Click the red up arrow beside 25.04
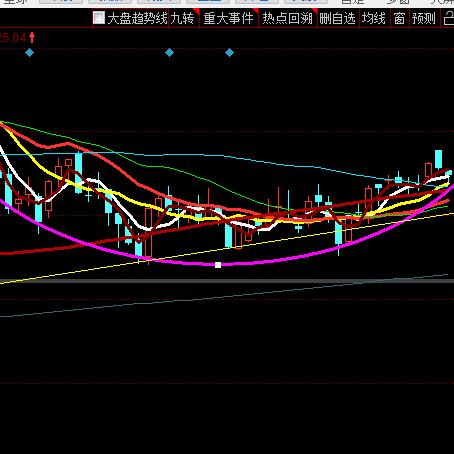Viewport: 454px width, 454px height. pyautogui.click(x=32, y=37)
